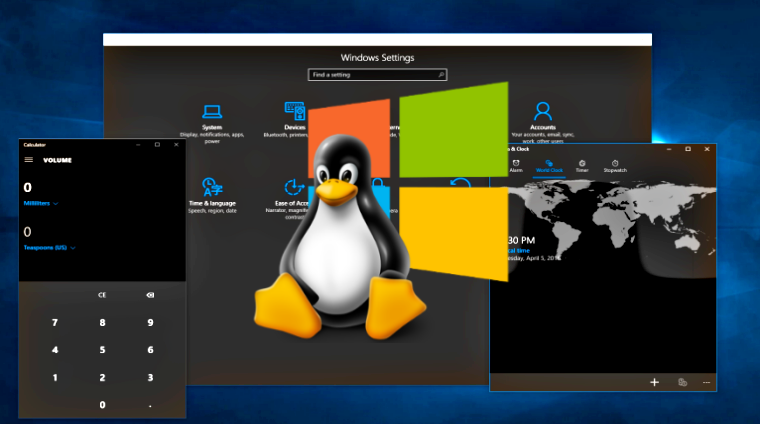Tap the 3 key in Calculator
The height and width of the screenshot is (424, 760).
point(150,377)
